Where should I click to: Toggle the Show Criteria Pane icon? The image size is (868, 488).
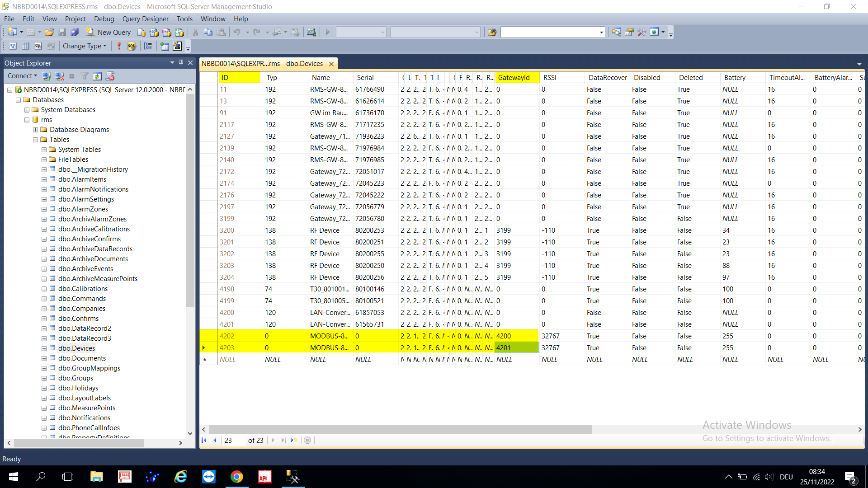pos(26,46)
